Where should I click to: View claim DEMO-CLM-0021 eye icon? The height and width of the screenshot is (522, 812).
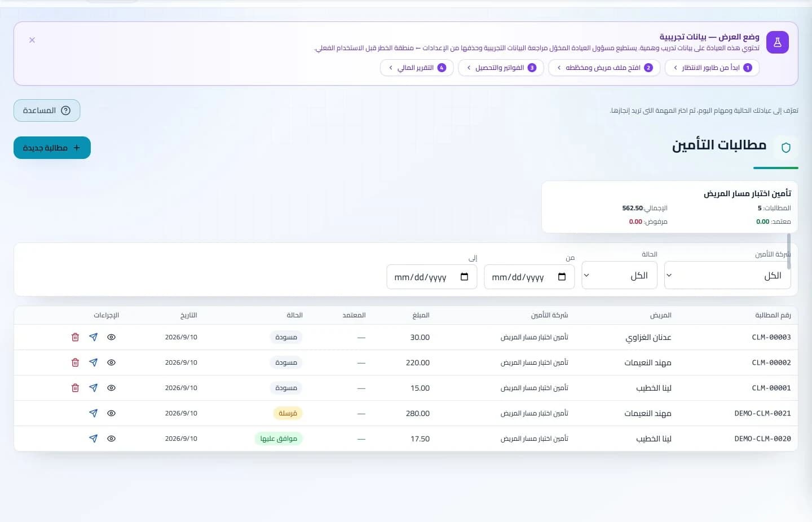112,413
